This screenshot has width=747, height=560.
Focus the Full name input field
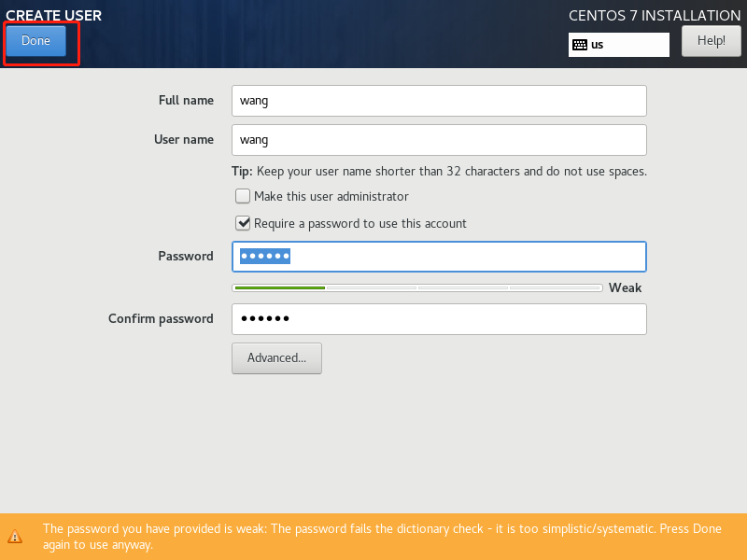click(x=439, y=101)
